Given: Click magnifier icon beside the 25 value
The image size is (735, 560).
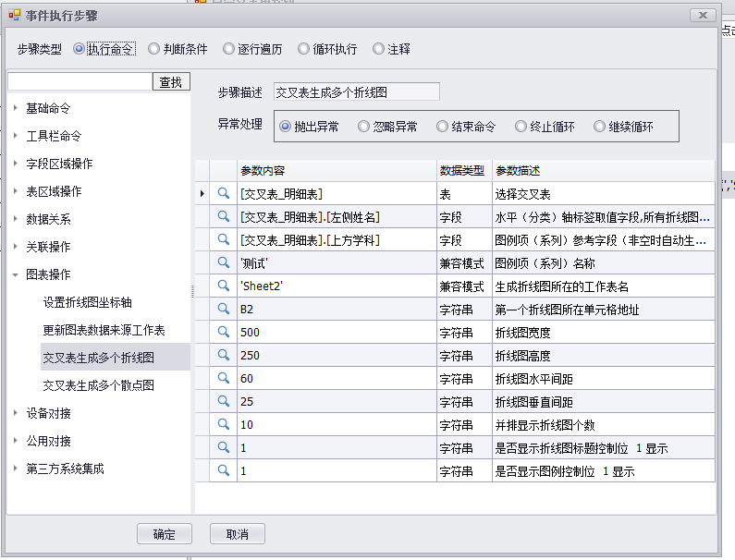Looking at the screenshot, I should pyautogui.click(x=223, y=401).
